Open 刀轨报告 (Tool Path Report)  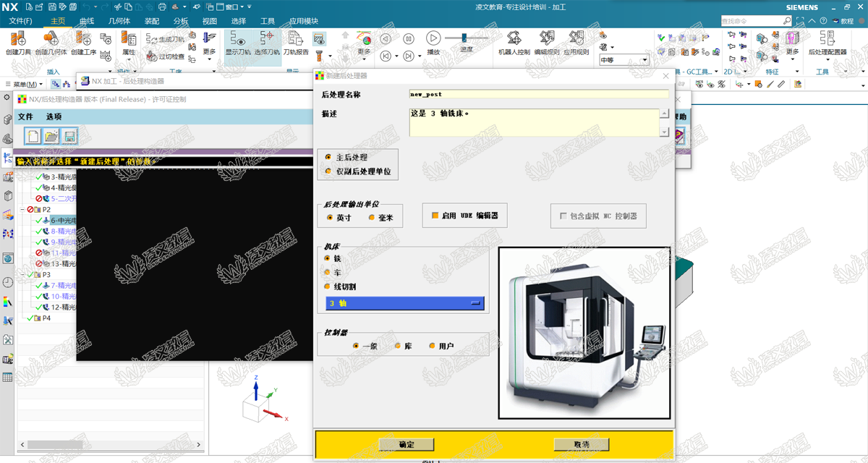(x=296, y=43)
